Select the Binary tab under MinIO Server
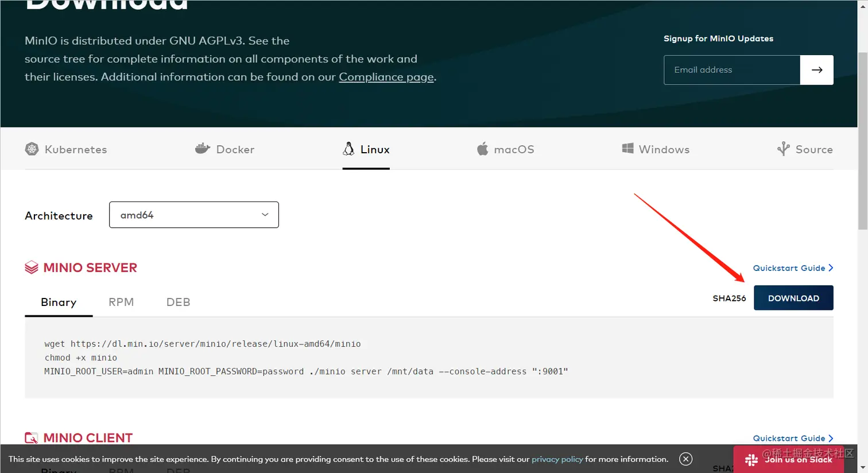This screenshot has height=473, width=868. tap(59, 302)
